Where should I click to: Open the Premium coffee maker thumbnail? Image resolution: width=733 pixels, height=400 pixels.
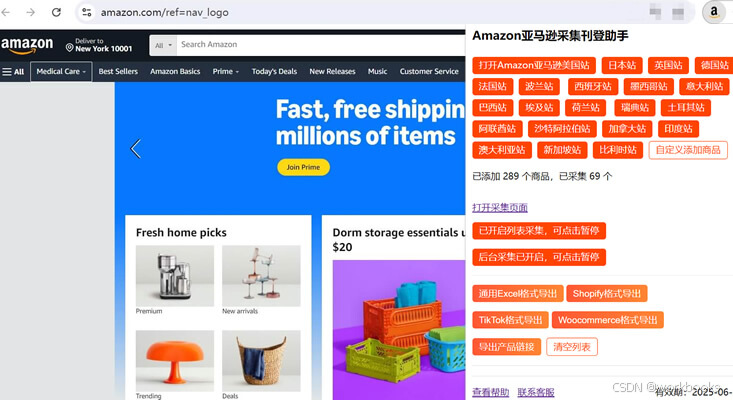[x=175, y=276]
